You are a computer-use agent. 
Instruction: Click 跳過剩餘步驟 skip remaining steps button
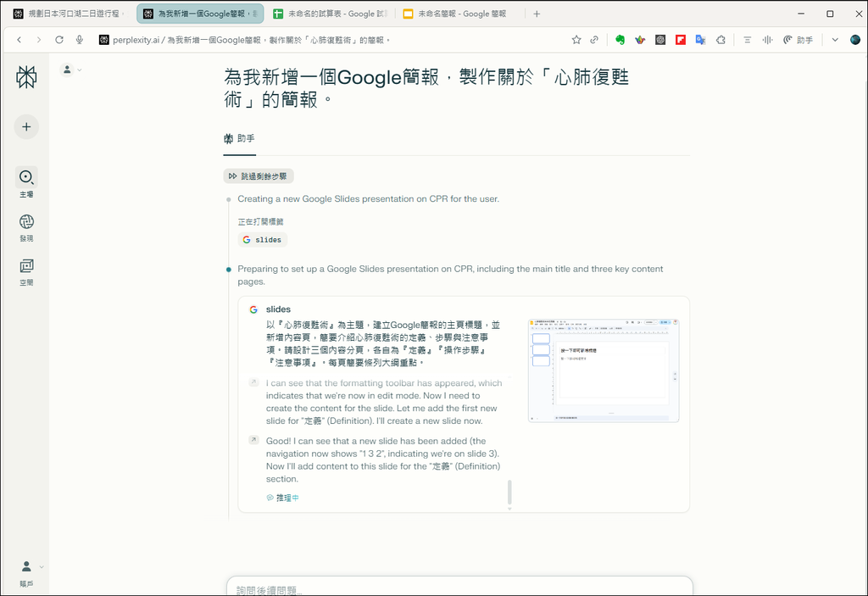click(x=259, y=176)
